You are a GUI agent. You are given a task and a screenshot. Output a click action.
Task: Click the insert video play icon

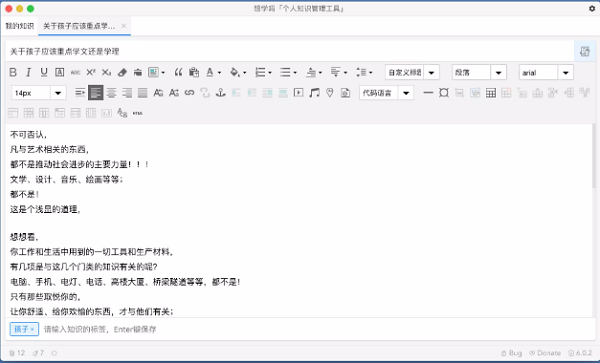point(298,93)
